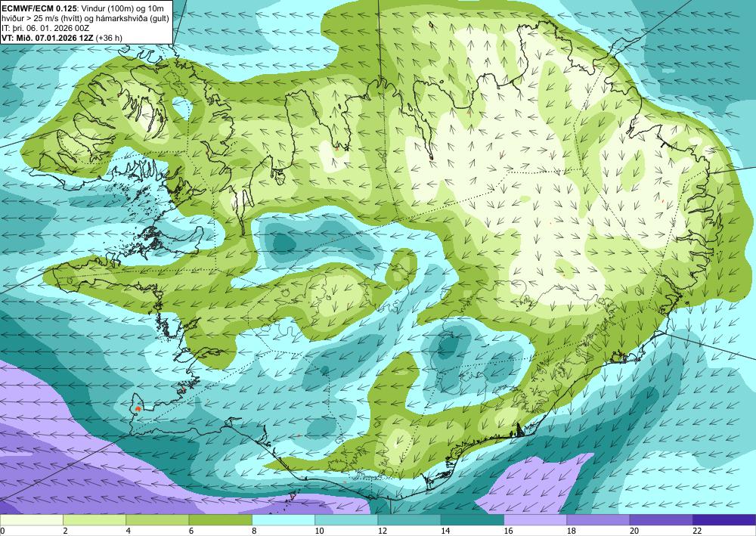Click the light purple 16–18 legend swatch
Screen dimensions: 756x536
[535, 520]
